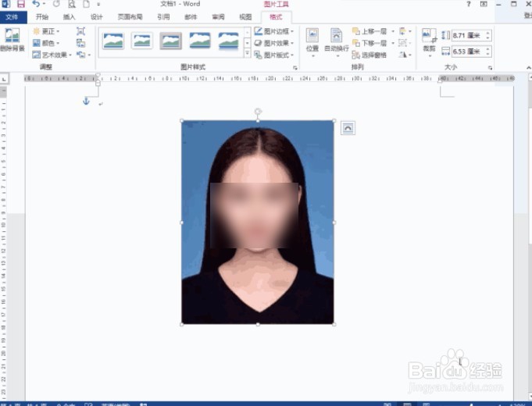Decrease picture width with spinner down arrow

point(488,54)
